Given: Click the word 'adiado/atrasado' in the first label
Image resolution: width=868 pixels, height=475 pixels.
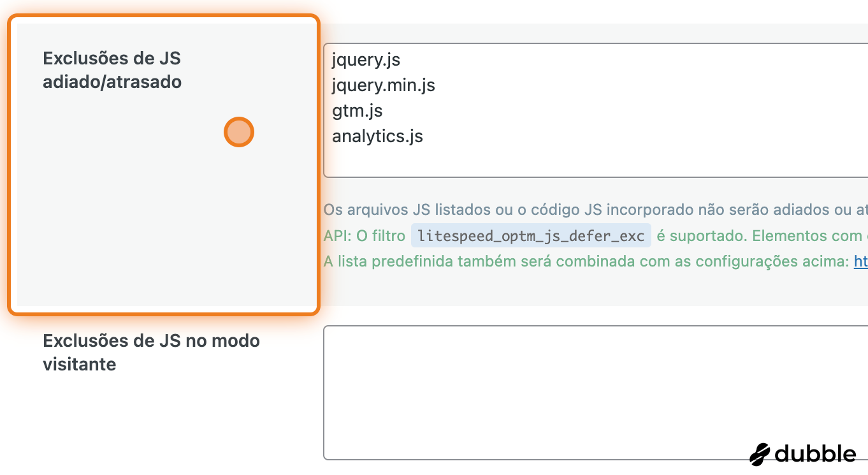Looking at the screenshot, I should 112,82.
